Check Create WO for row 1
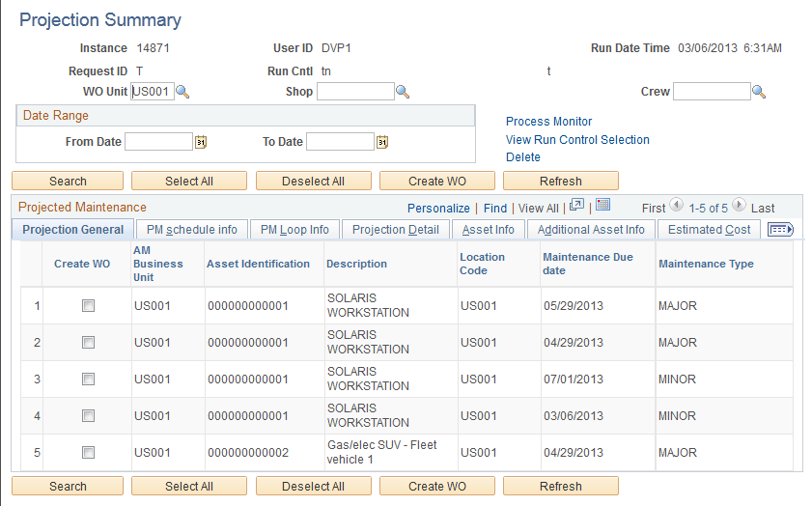Viewport: 812px width, 506px height. tap(88, 306)
